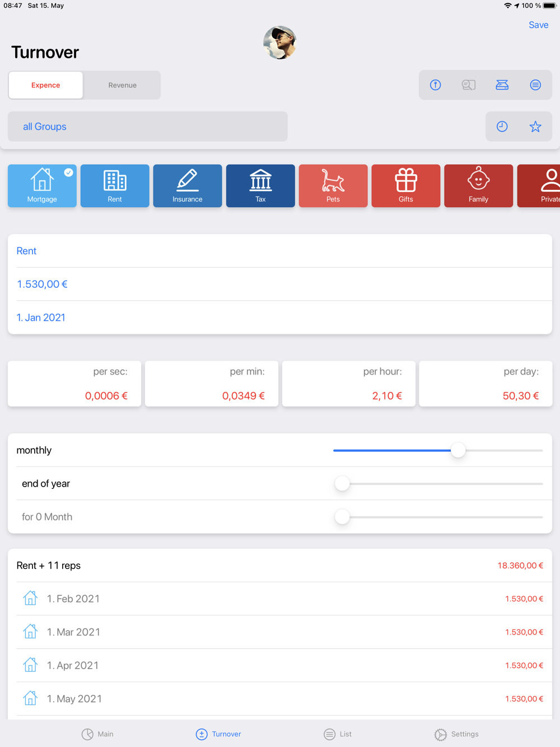This screenshot has height=747, width=560.
Task: Open history via the clock icon
Action: pyautogui.click(x=502, y=127)
